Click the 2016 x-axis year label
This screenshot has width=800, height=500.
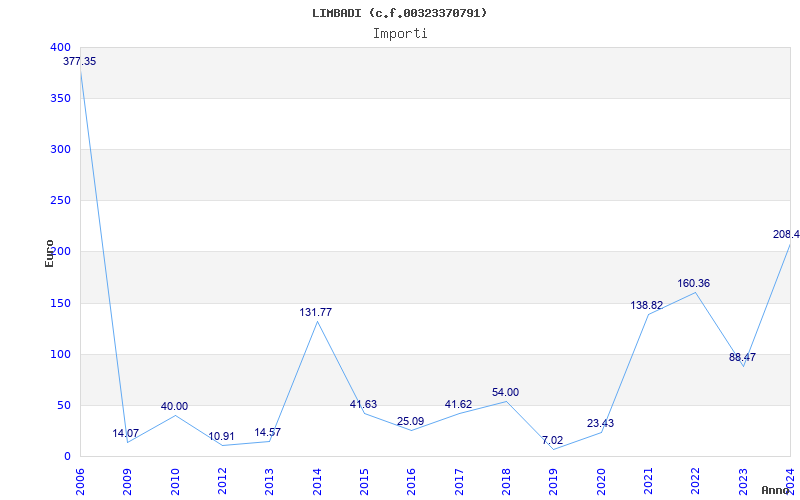click(412, 482)
